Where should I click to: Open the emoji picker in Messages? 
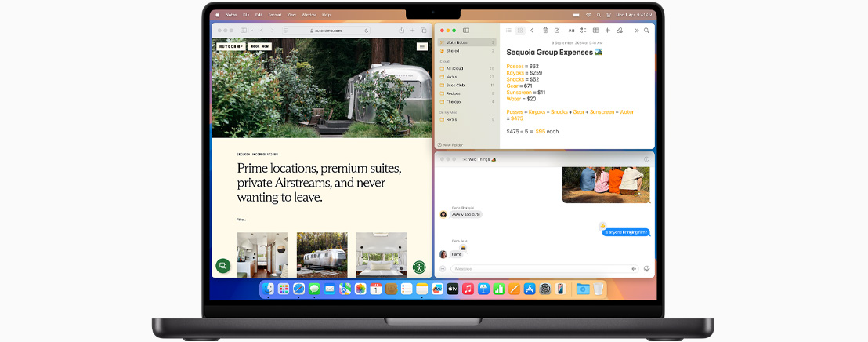[647, 269]
